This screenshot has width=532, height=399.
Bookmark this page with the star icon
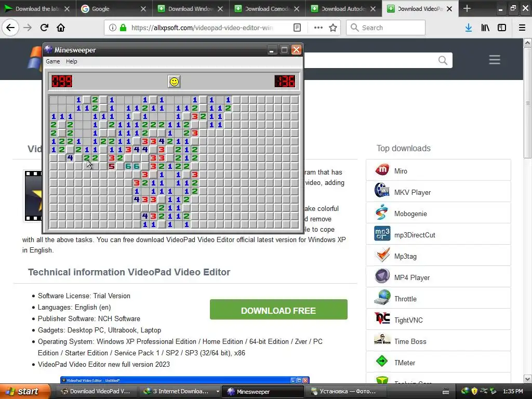click(333, 28)
